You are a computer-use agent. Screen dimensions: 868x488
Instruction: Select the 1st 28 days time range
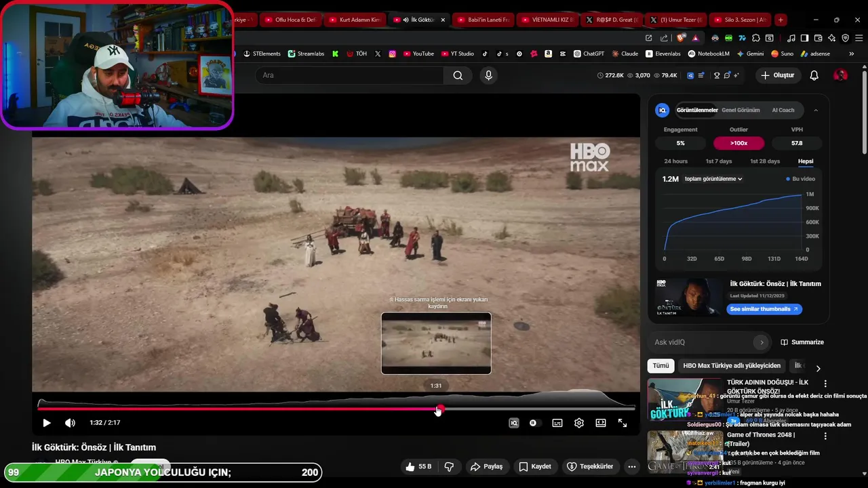tap(765, 161)
